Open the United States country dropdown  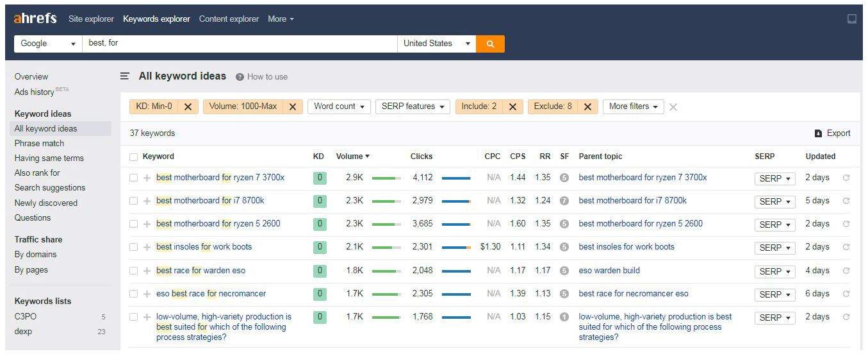[437, 44]
